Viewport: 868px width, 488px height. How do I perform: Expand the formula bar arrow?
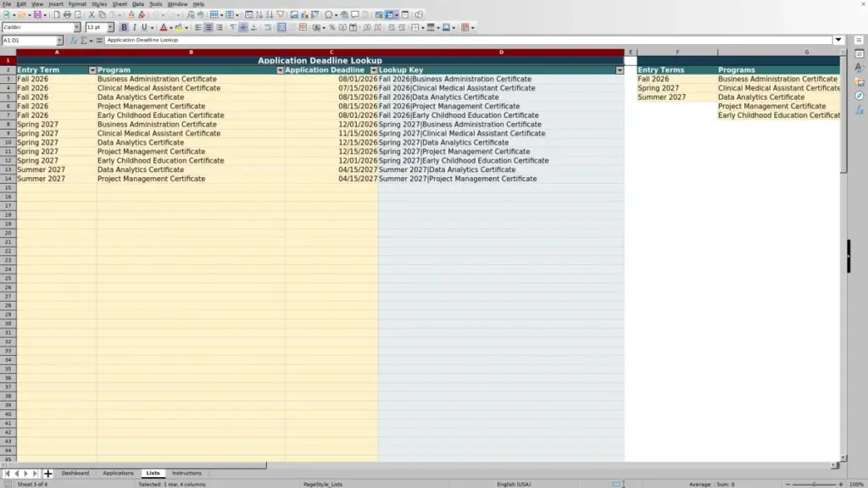(x=838, y=40)
